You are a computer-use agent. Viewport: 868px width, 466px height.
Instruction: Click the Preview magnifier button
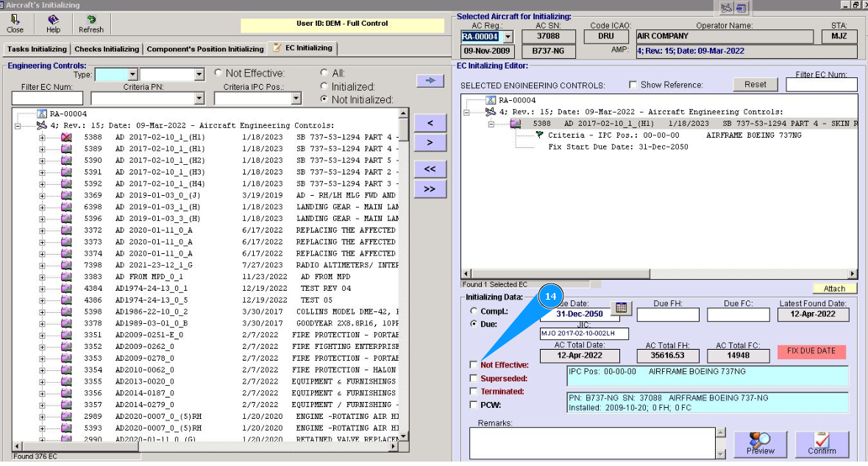coord(760,445)
